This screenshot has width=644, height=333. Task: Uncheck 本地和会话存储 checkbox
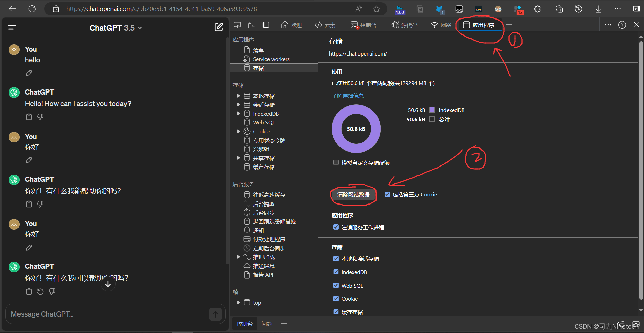coord(336,258)
